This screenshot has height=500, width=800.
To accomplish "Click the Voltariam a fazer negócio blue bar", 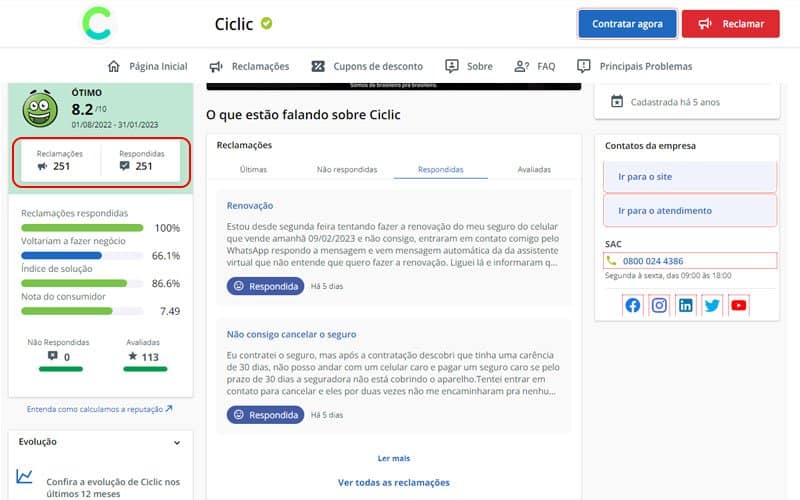I will [x=82, y=255].
